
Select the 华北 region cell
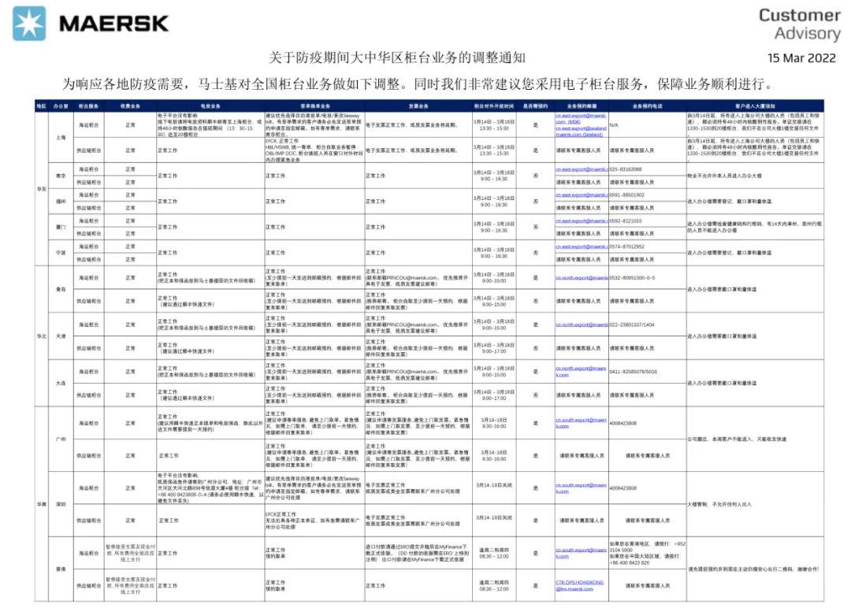click(x=41, y=336)
